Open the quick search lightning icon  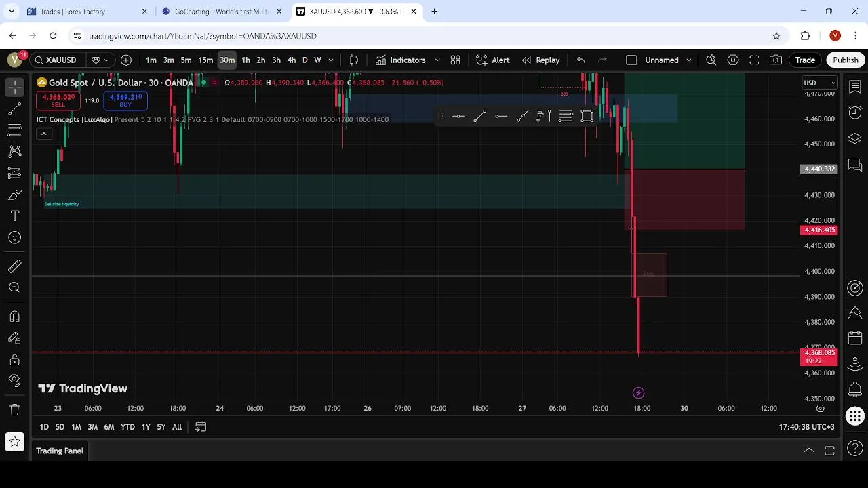click(x=711, y=60)
